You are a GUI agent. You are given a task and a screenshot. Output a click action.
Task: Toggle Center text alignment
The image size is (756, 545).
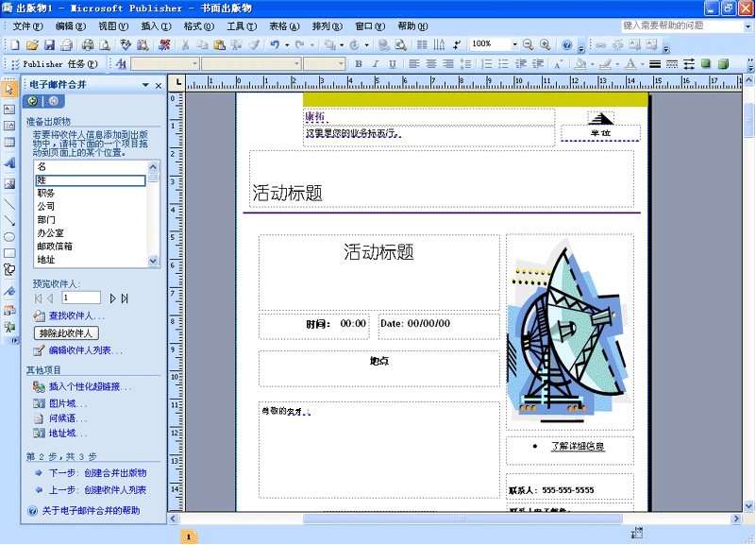[x=432, y=64]
